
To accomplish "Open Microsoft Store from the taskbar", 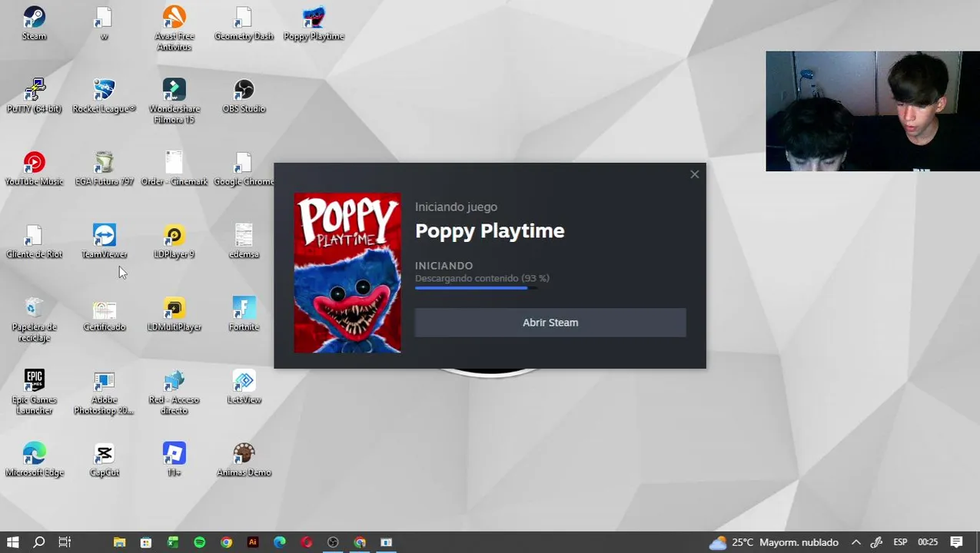I will (x=146, y=542).
